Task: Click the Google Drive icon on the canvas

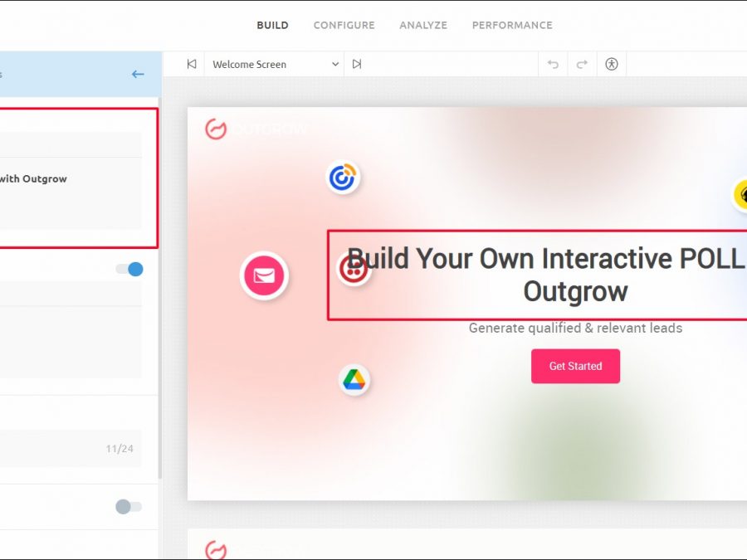Action: [354, 380]
